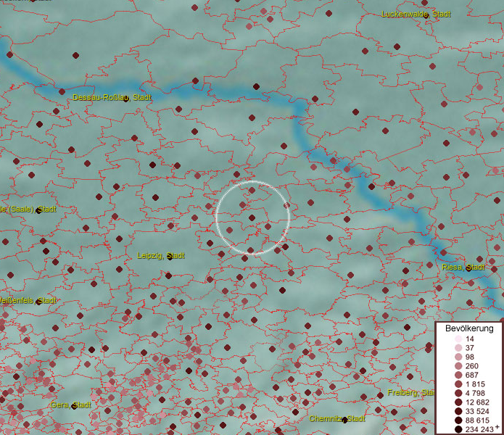Pick the legend swatch for 1 815

[458, 384]
